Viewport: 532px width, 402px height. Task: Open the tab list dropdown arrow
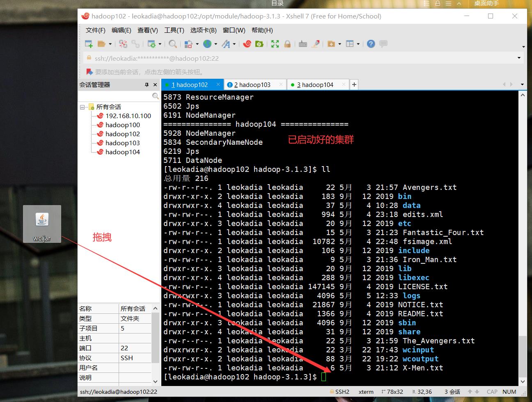(522, 85)
